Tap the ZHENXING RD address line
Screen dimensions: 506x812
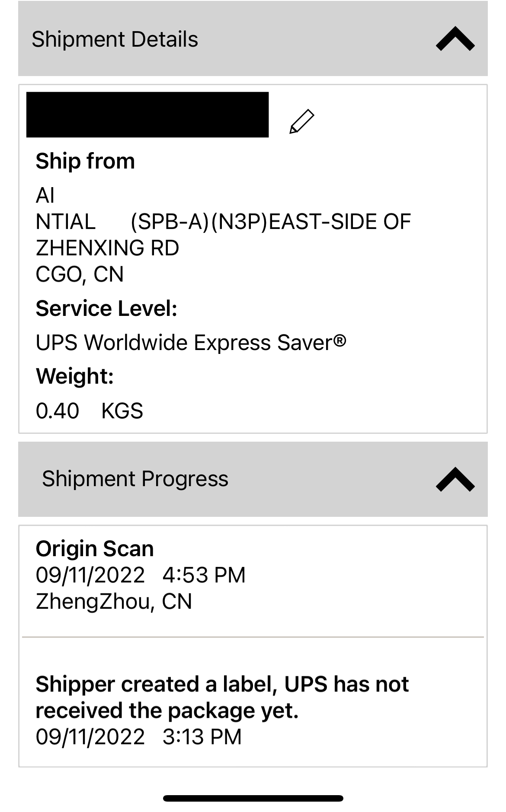tap(107, 248)
